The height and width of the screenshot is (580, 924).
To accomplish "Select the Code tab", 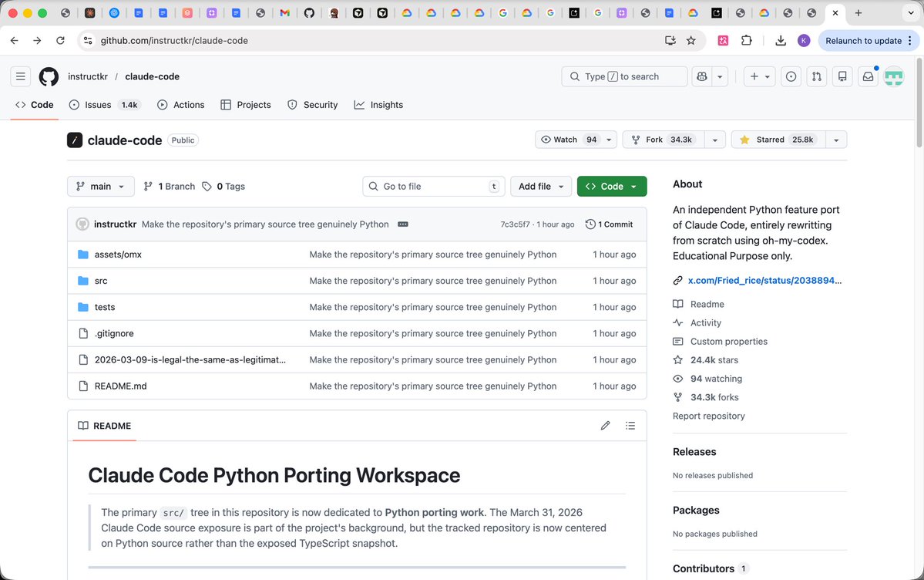I will tap(34, 105).
